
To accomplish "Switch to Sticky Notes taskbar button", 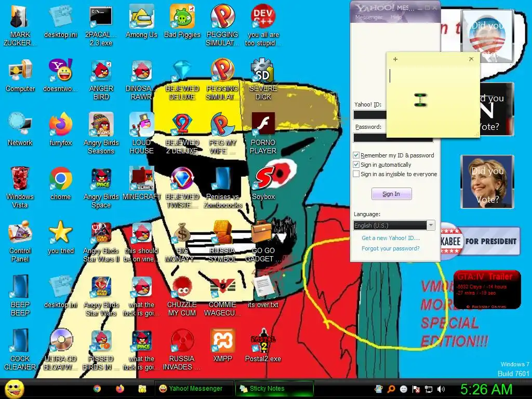I will 274,389.
